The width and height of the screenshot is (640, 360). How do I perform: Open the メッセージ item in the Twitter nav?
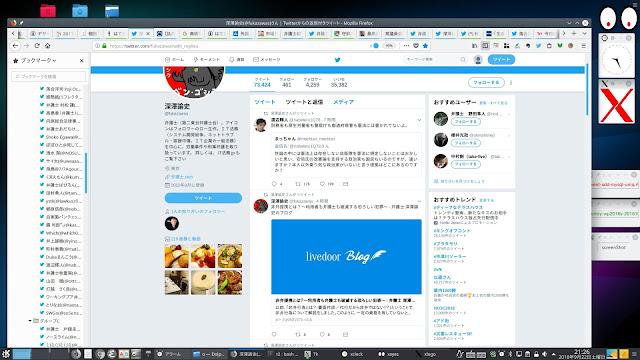[267, 60]
